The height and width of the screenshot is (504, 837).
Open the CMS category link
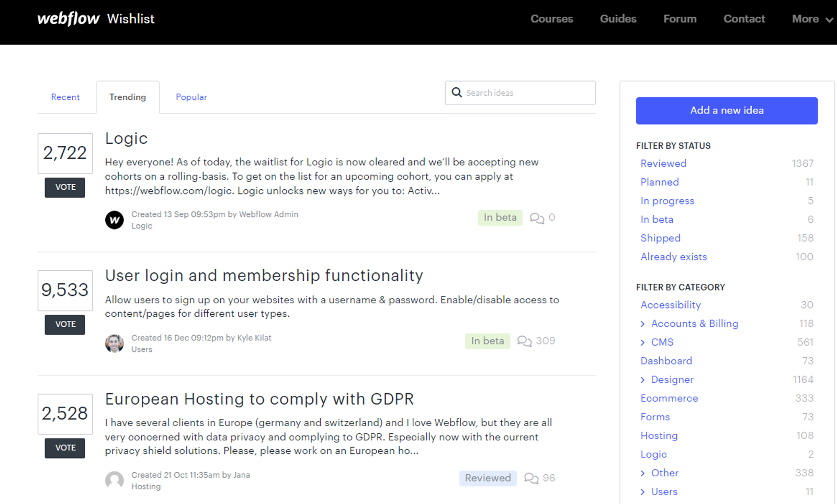[x=662, y=342]
